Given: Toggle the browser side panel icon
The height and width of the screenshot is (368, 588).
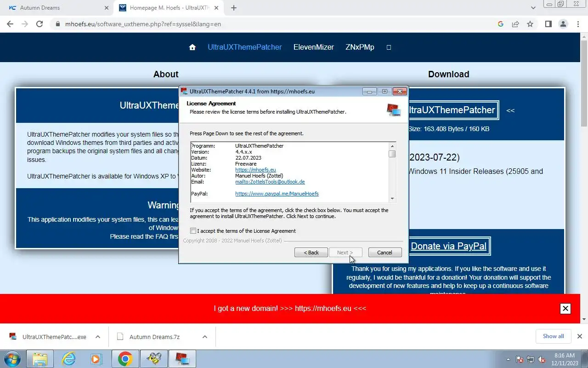Looking at the screenshot, I should [x=548, y=24].
